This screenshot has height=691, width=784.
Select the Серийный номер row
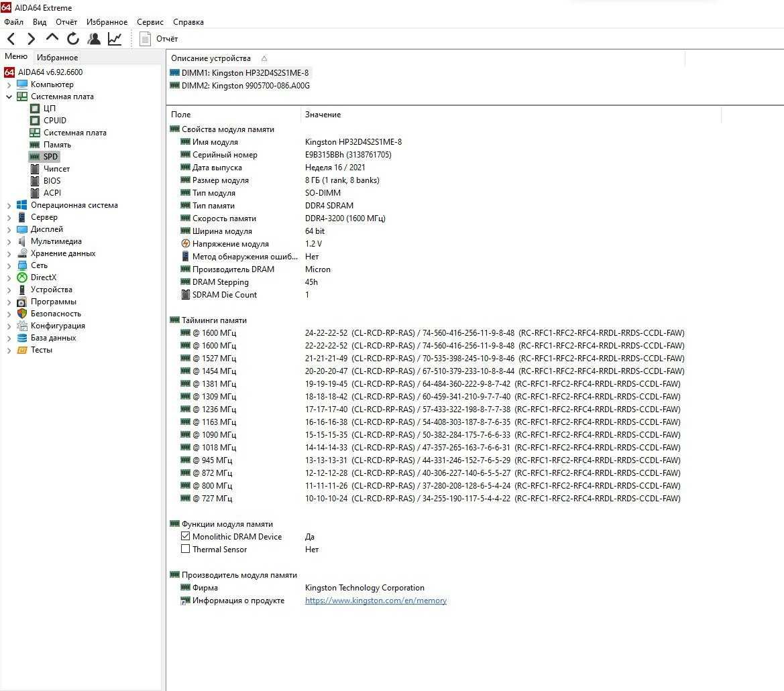tap(286, 155)
